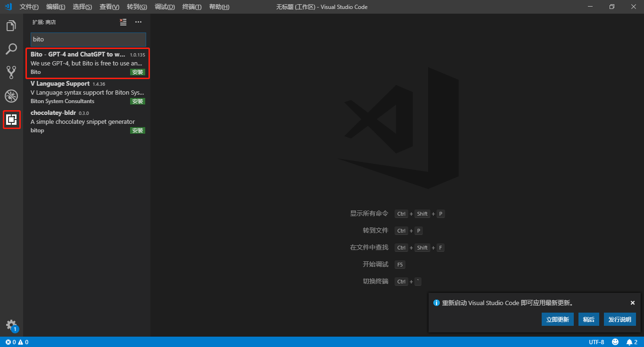Open the extensions panel more actions ellipsis
Viewport: 644px width, 347px height.
point(138,22)
